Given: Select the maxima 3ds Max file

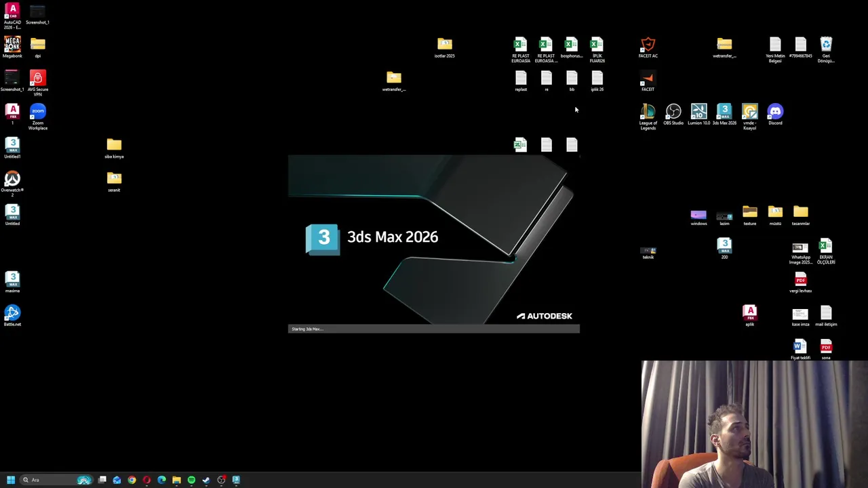Looking at the screenshot, I should point(12,282).
